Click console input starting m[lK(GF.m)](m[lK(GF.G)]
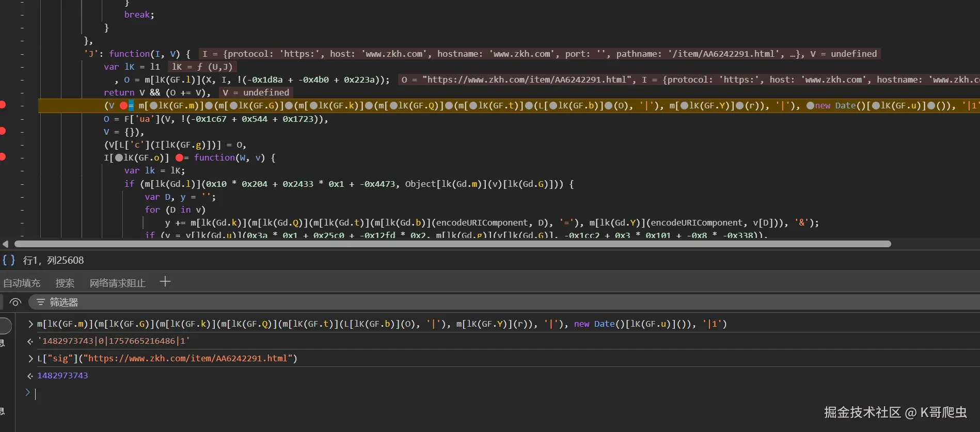This screenshot has height=432, width=980. click(x=382, y=324)
